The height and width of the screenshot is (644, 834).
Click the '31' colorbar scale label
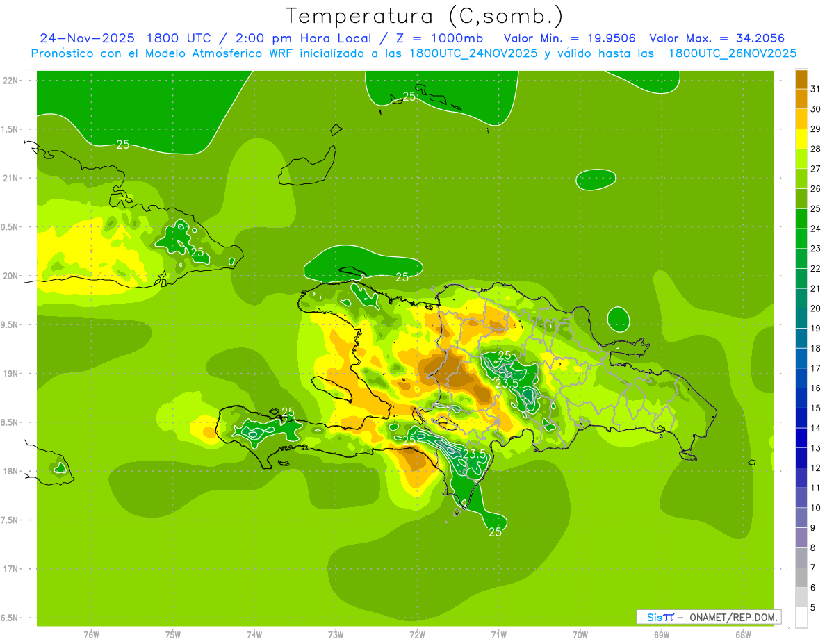pos(816,89)
